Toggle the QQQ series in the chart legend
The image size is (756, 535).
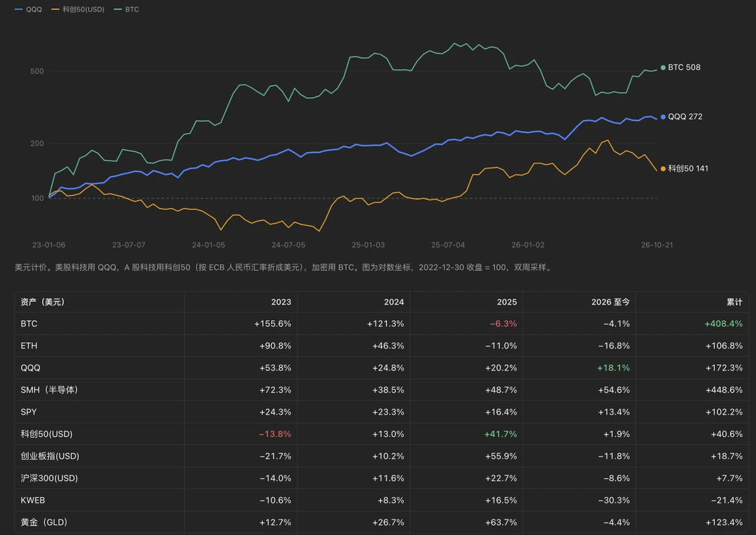pyautogui.click(x=28, y=9)
